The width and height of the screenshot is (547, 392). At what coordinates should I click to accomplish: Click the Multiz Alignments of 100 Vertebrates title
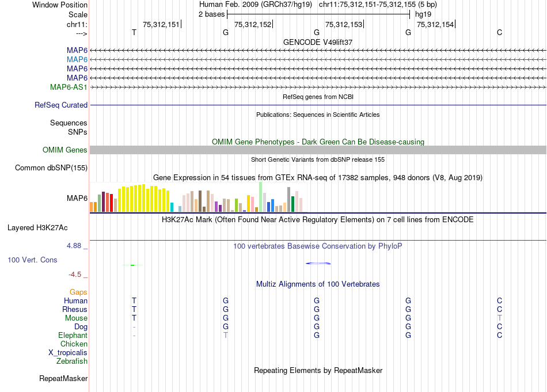tap(318, 284)
